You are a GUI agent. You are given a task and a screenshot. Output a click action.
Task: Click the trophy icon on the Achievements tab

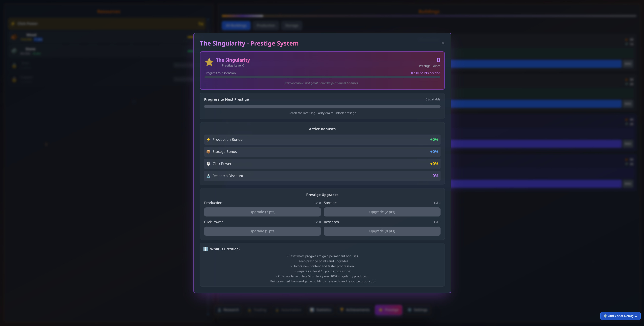pos(342,310)
